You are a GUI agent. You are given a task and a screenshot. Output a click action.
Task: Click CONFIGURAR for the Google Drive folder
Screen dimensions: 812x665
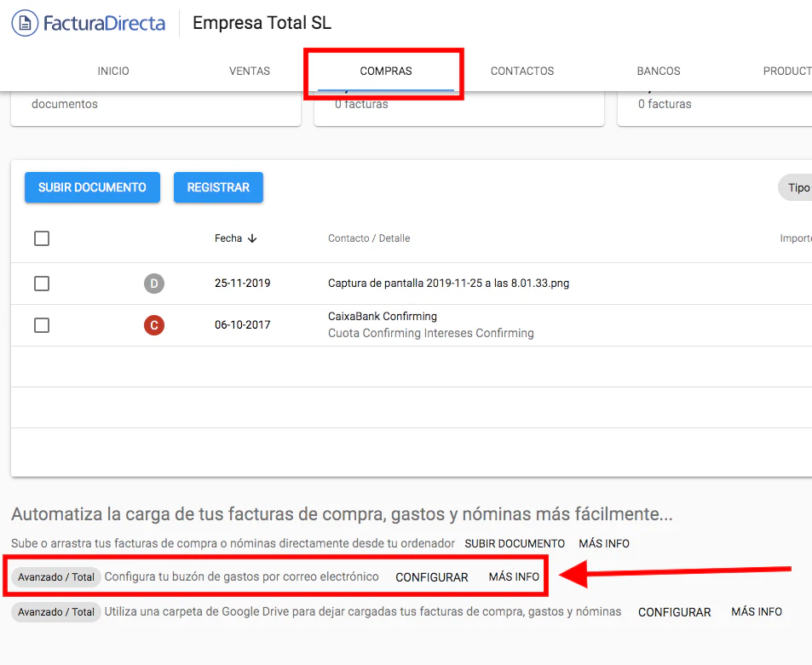[674, 611]
